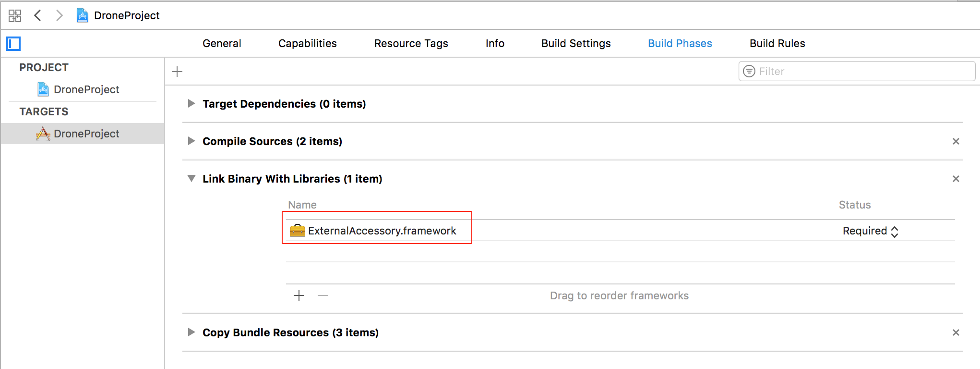The image size is (980, 369).
Task: Click the back navigation arrow
Action: 38,15
